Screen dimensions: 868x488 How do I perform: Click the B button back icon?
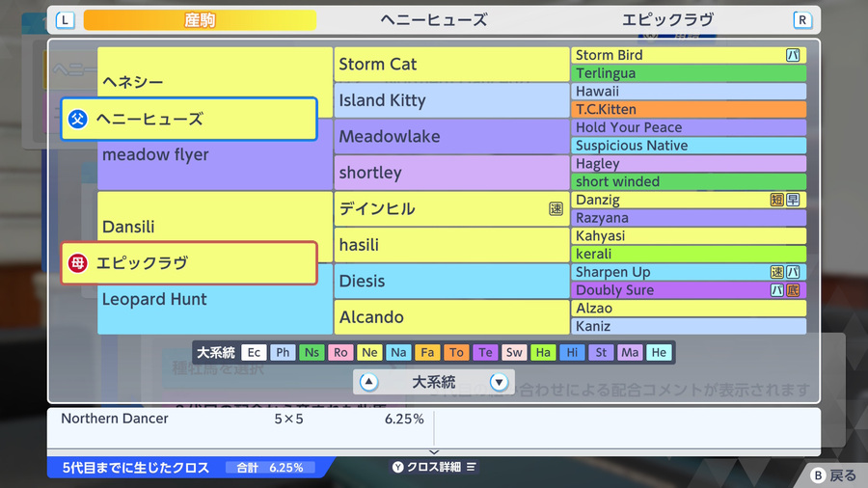[x=818, y=475]
